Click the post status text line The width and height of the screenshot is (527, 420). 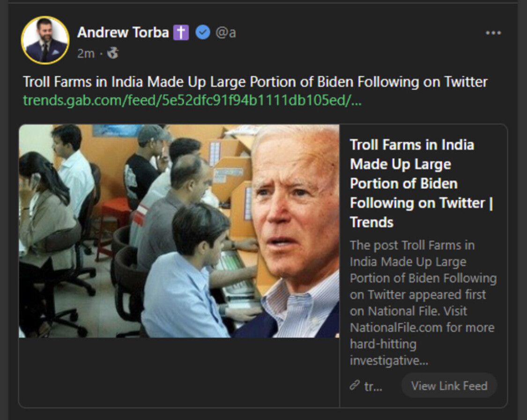tap(255, 82)
